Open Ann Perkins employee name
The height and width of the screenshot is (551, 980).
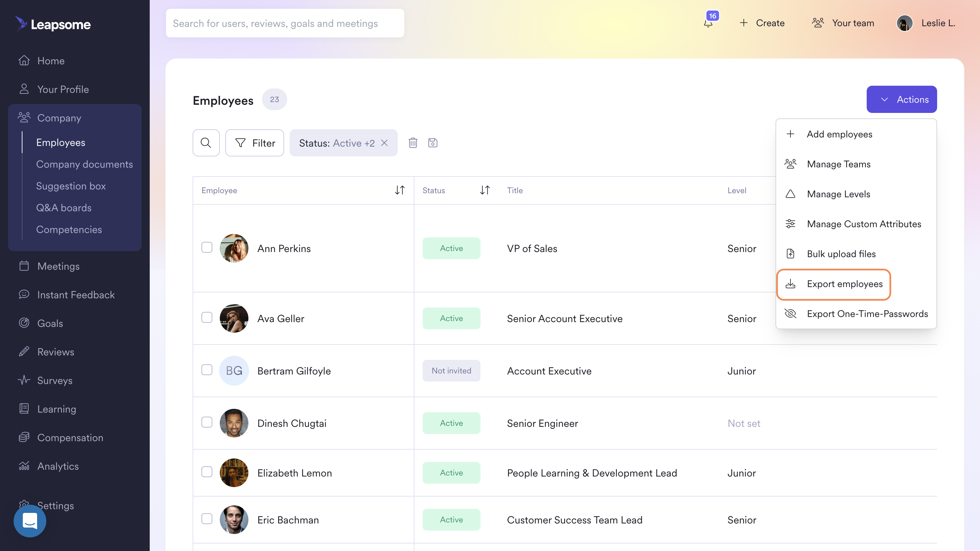point(284,249)
